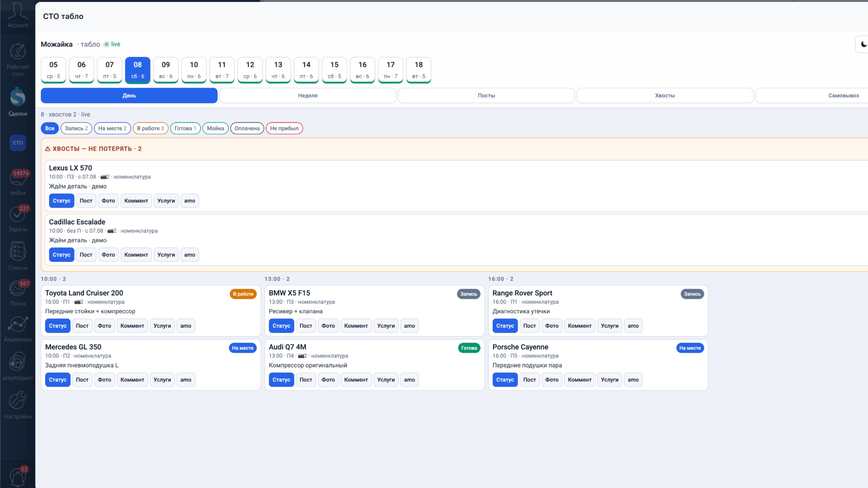Select date 05 ср
This screenshot has height=488, width=868.
[53, 70]
